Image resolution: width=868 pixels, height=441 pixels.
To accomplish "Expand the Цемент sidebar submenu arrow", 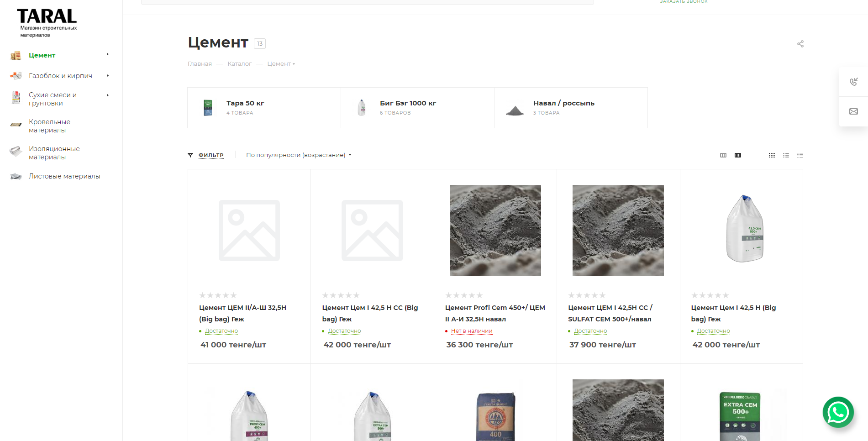I will click(108, 54).
